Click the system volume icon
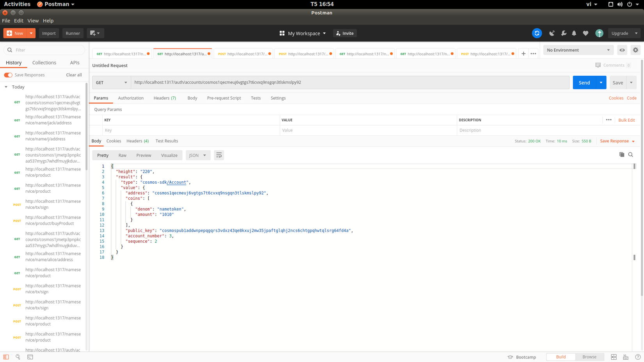644x362 pixels. click(620, 4)
